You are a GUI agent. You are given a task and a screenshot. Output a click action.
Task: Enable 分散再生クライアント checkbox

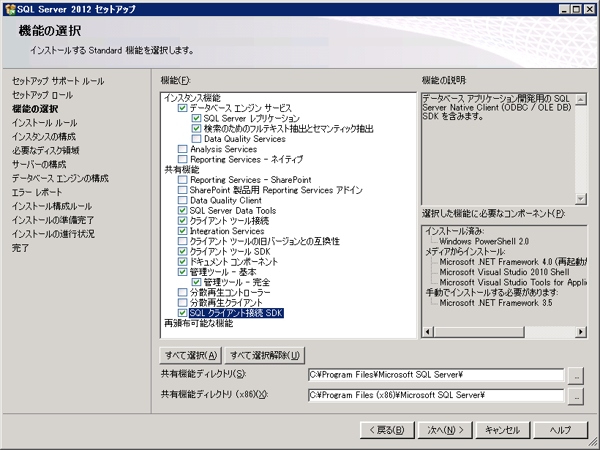click(183, 303)
